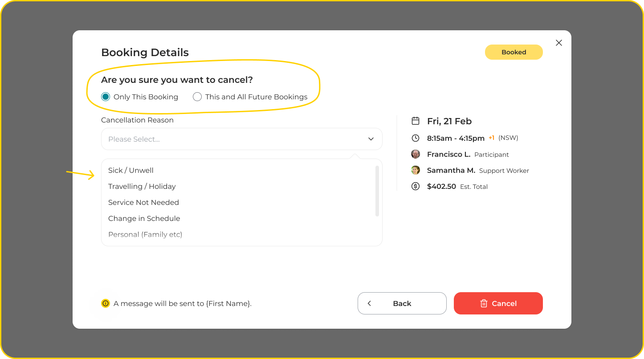
Task: Click the calendar icon beside Fri, 21 Feb
Action: tap(416, 121)
